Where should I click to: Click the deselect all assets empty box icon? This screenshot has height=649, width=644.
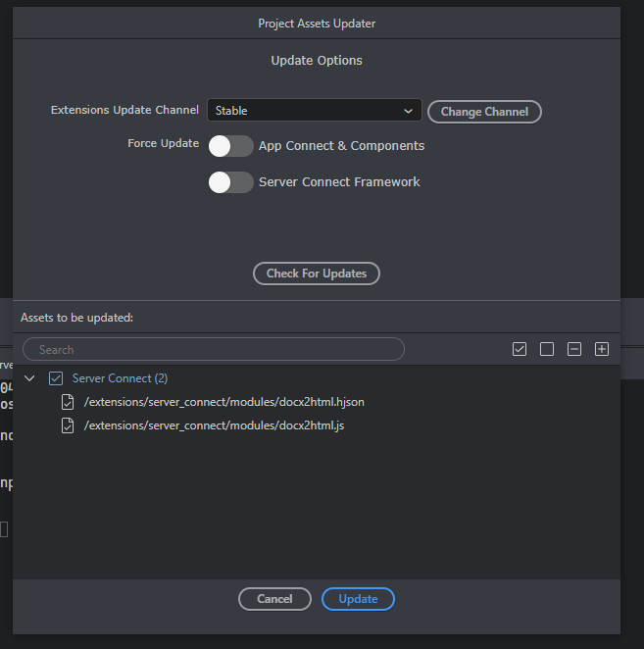(x=547, y=349)
